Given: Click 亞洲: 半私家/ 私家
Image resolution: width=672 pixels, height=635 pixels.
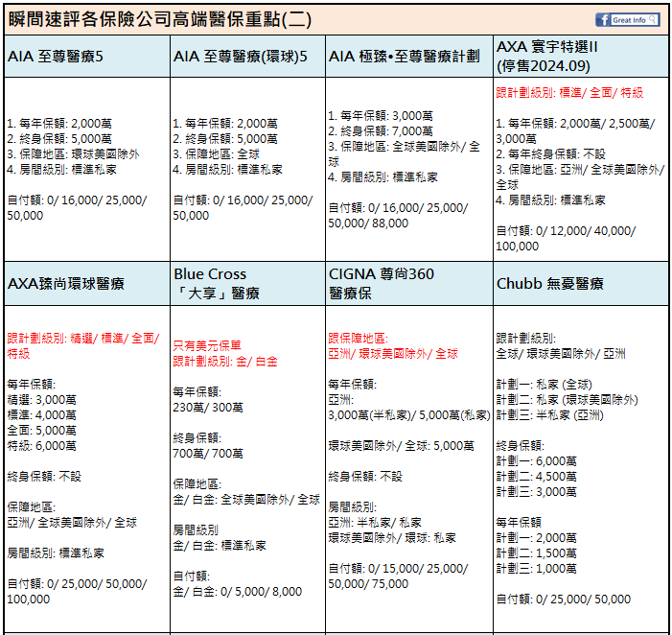Looking at the screenshot, I should pyautogui.click(x=375, y=522).
